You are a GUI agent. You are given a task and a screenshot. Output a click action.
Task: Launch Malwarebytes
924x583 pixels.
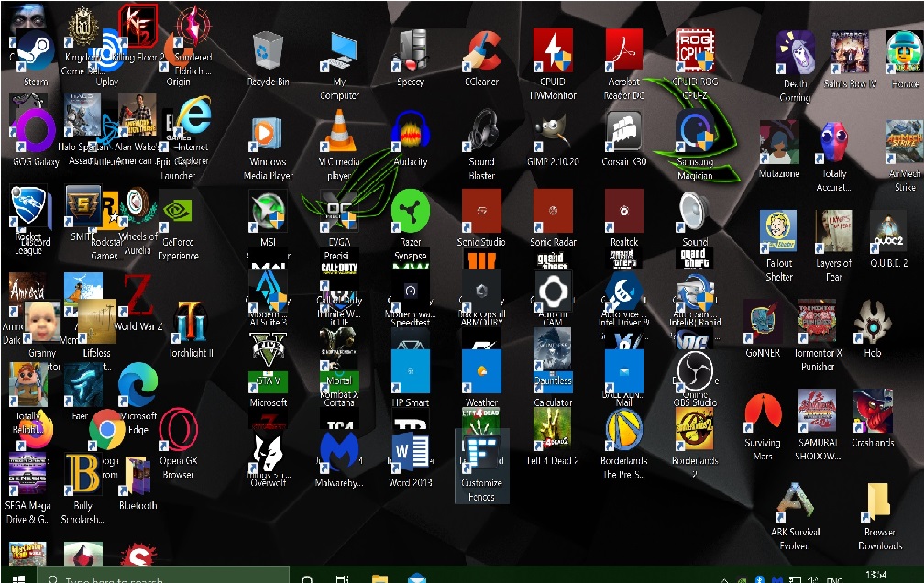[339, 453]
